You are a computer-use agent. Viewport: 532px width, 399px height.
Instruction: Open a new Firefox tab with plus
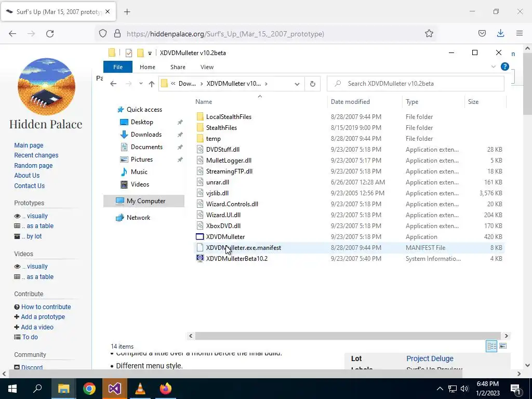click(x=127, y=12)
